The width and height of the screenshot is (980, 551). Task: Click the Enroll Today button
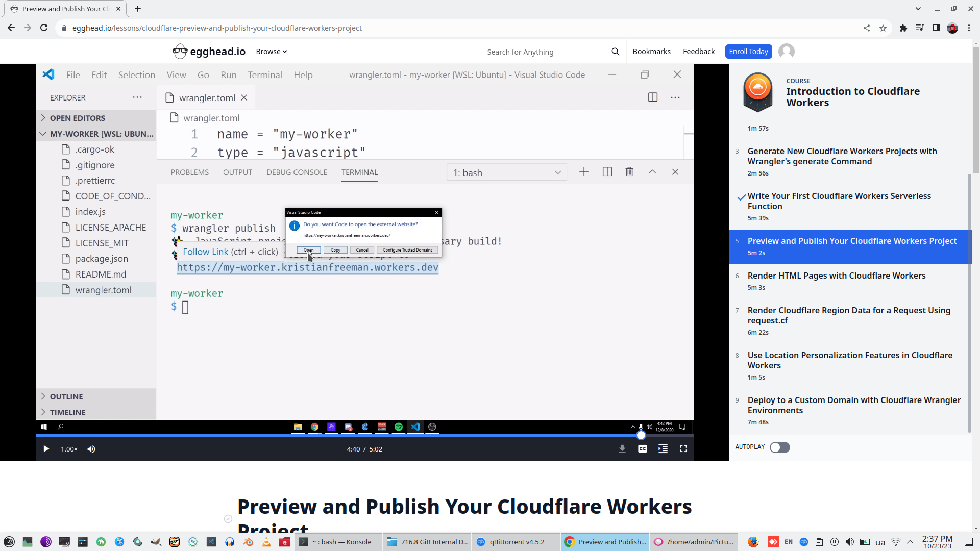(x=748, y=52)
